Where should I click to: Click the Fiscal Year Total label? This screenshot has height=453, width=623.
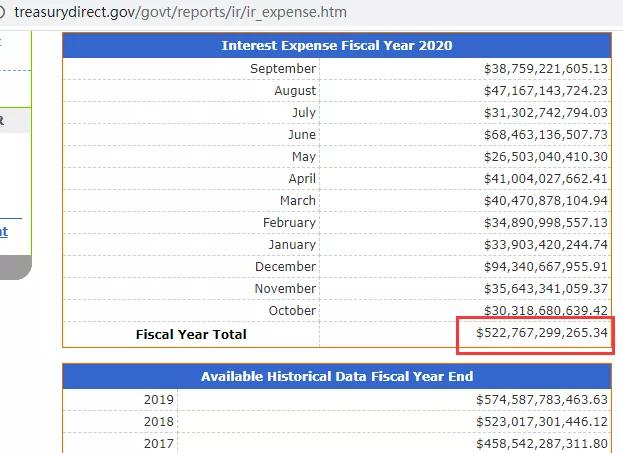pyautogui.click(x=191, y=335)
